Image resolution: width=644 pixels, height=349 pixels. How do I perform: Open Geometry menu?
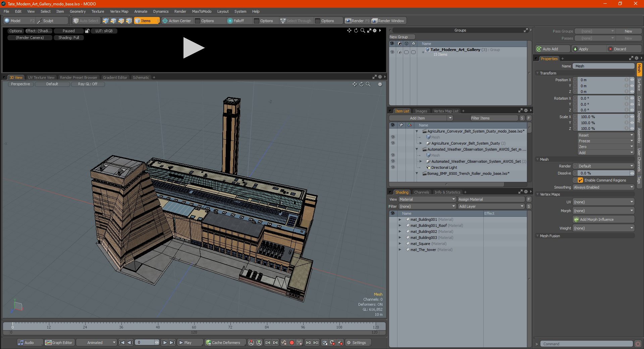(x=77, y=11)
